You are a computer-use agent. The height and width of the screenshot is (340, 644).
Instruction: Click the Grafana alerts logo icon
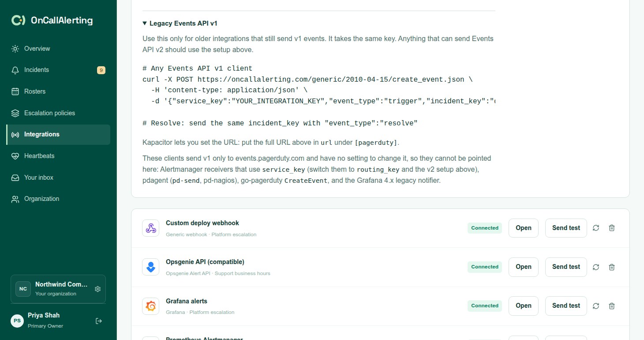coord(151,306)
